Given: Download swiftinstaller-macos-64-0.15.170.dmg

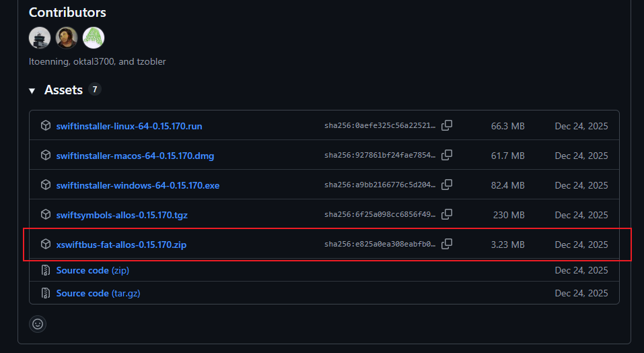Looking at the screenshot, I should click(x=135, y=156).
